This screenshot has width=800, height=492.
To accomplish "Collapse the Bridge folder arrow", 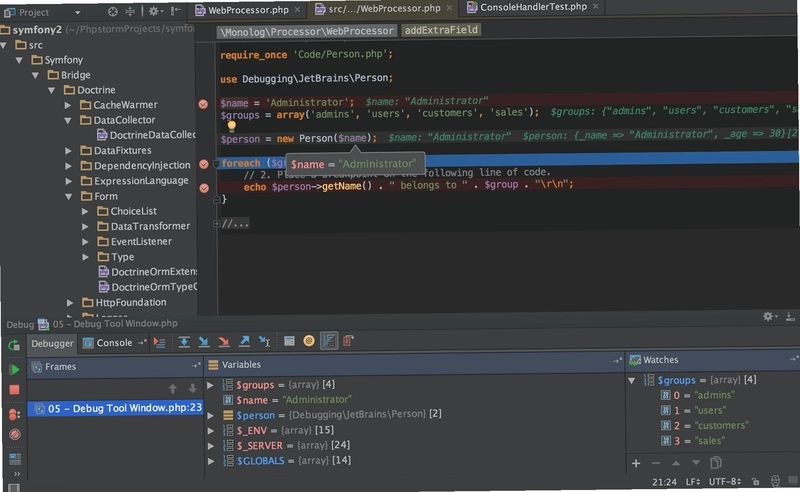I will click(x=35, y=76).
